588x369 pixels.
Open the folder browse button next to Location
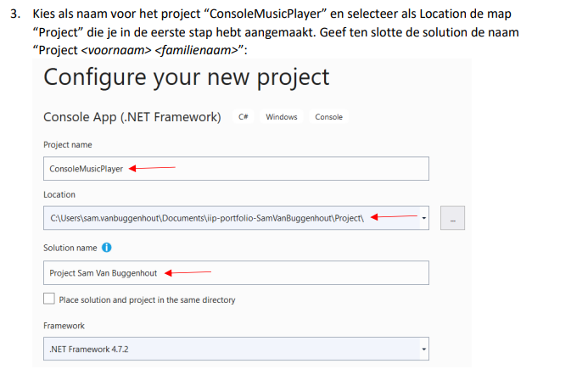pos(452,218)
